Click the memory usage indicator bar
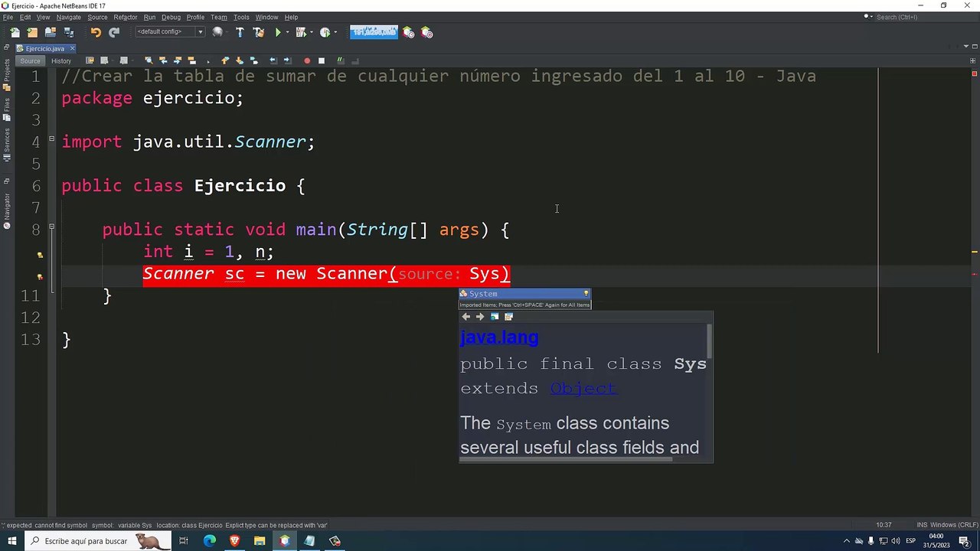 374,32
